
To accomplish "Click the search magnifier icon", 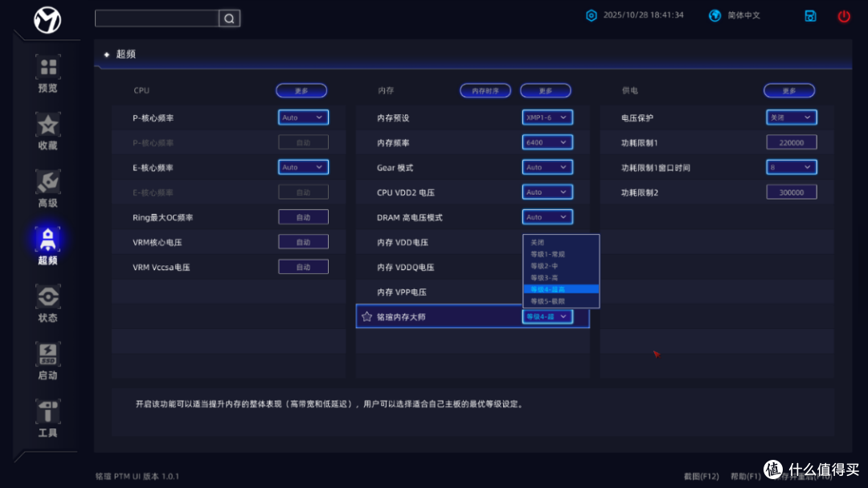I will pyautogui.click(x=229, y=18).
